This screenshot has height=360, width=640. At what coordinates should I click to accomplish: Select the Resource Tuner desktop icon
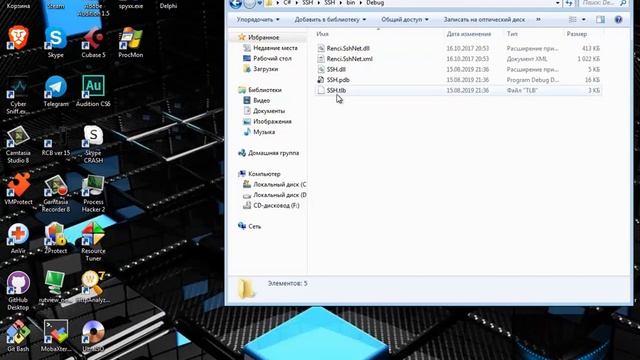pyautogui.click(x=93, y=242)
